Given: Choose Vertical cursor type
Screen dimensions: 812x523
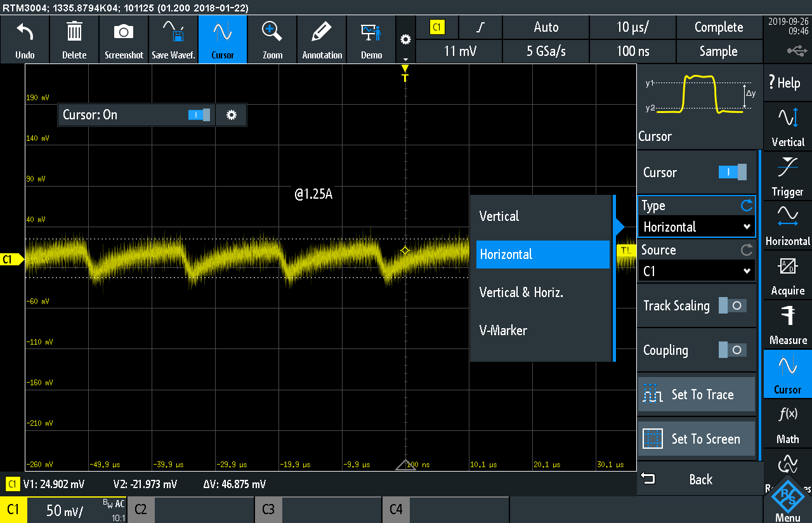Looking at the screenshot, I should pyautogui.click(x=542, y=216).
